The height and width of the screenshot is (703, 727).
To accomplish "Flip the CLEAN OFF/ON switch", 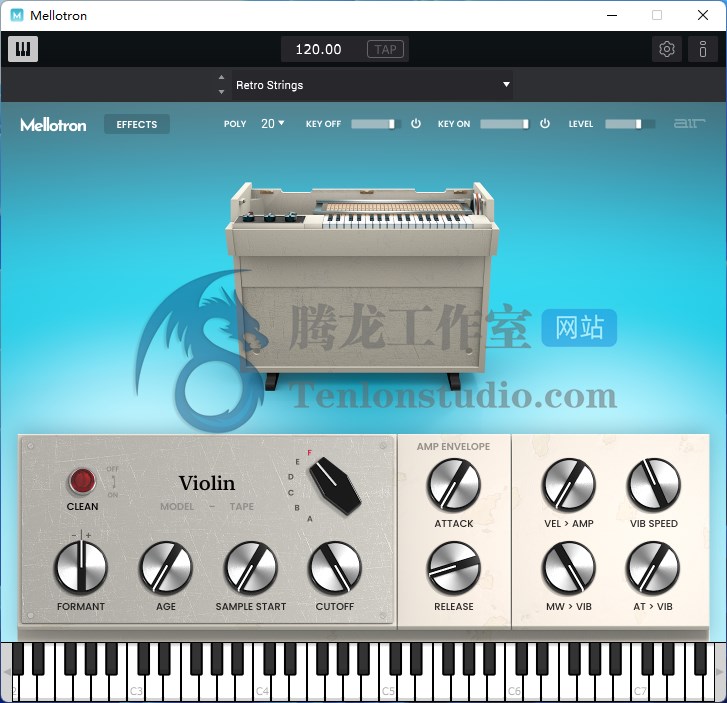I will click(113, 482).
